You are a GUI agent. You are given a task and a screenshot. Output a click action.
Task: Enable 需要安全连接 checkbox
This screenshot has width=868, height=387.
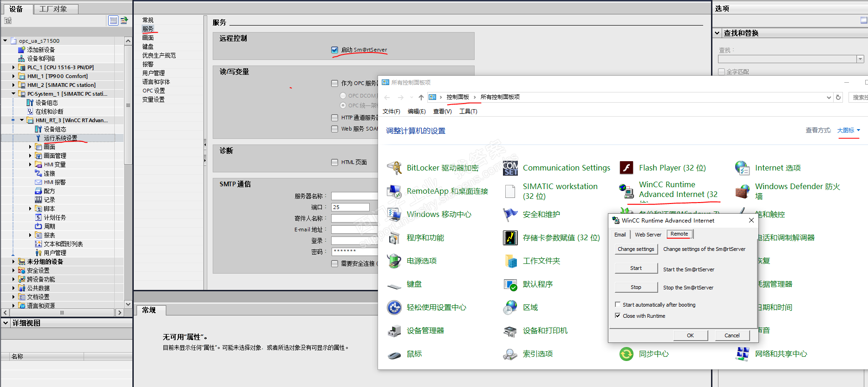point(334,263)
